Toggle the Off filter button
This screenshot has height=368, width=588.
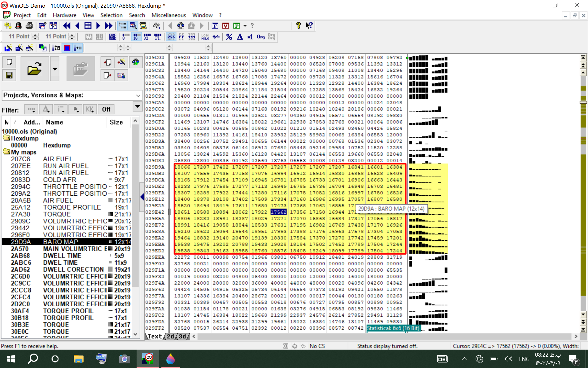106,109
